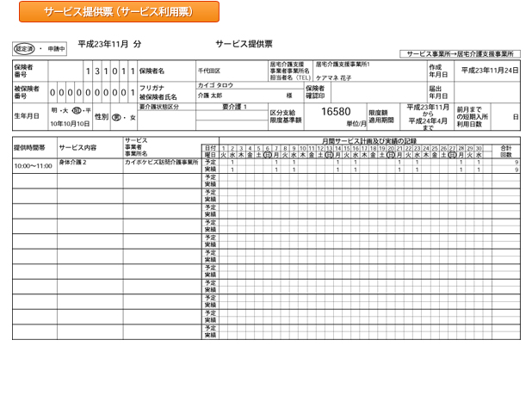The height and width of the screenshot is (414, 532).
Task: Click the care manager name ケアマネ 花子
Action: (x=333, y=77)
